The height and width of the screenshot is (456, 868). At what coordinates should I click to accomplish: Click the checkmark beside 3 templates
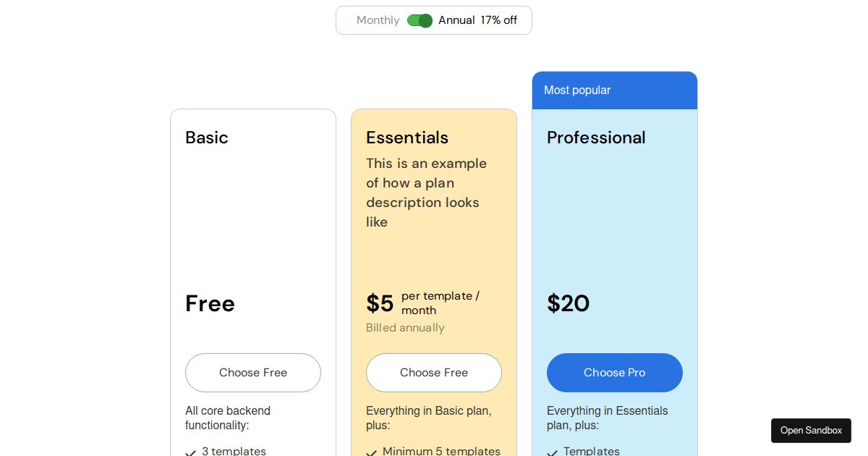click(x=190, y=452)
